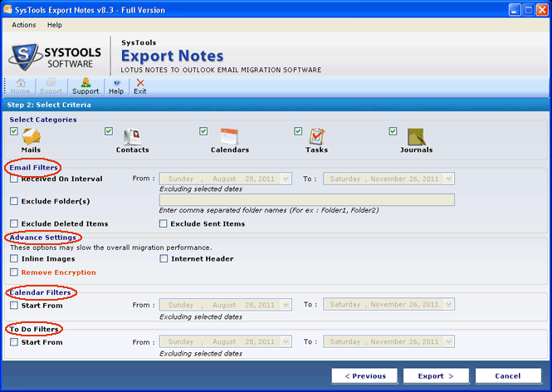Open Support from the toolbar
The height and width of the screenshot is (392, 552).
point(85,86)
